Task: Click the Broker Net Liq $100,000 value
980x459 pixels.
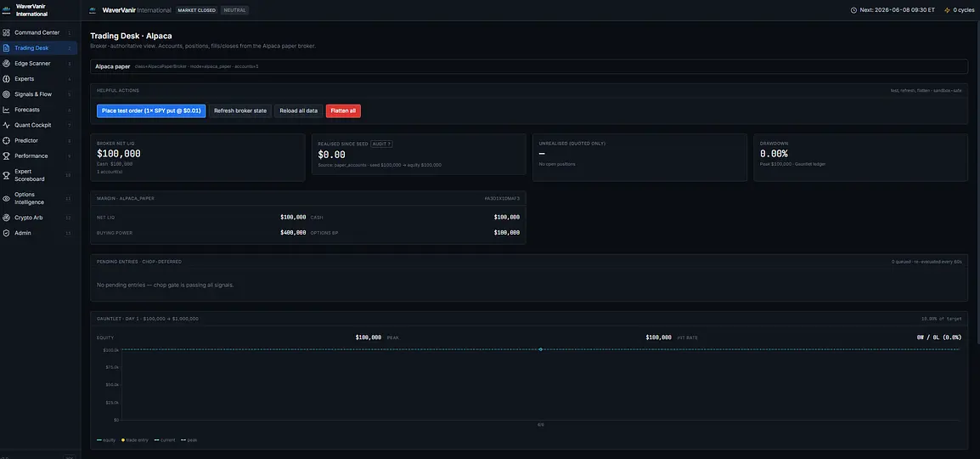Action: [x=119, y=154]
